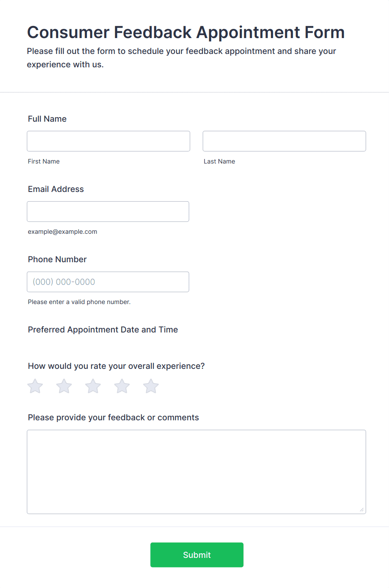
Task: Click the Phone Number label
Action: pos(57,259)
